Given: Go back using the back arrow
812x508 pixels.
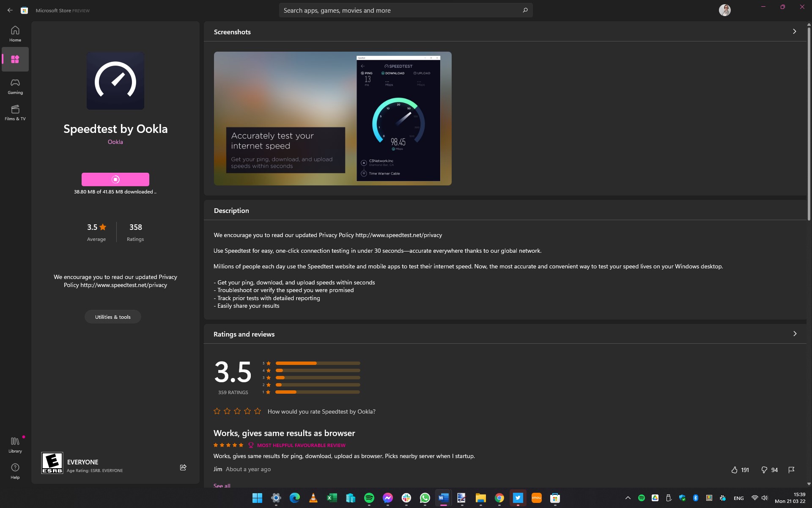Looking at the screenshot, I should coord(10,10).
